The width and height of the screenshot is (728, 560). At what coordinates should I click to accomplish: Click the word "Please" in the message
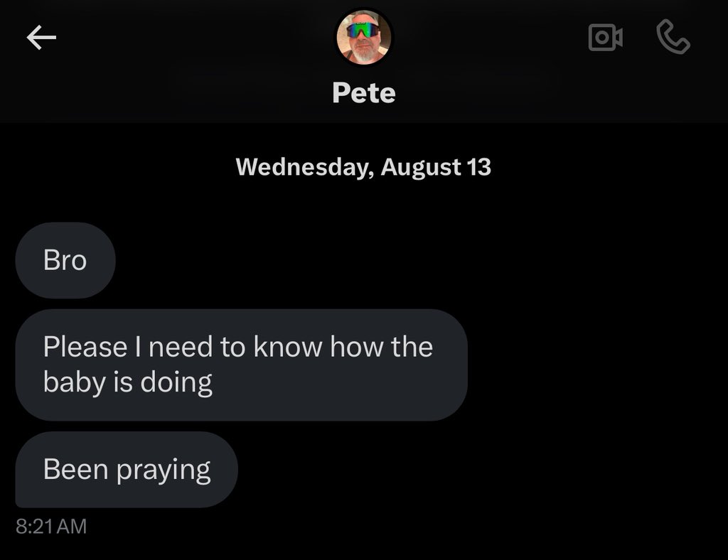pos(85,347)
